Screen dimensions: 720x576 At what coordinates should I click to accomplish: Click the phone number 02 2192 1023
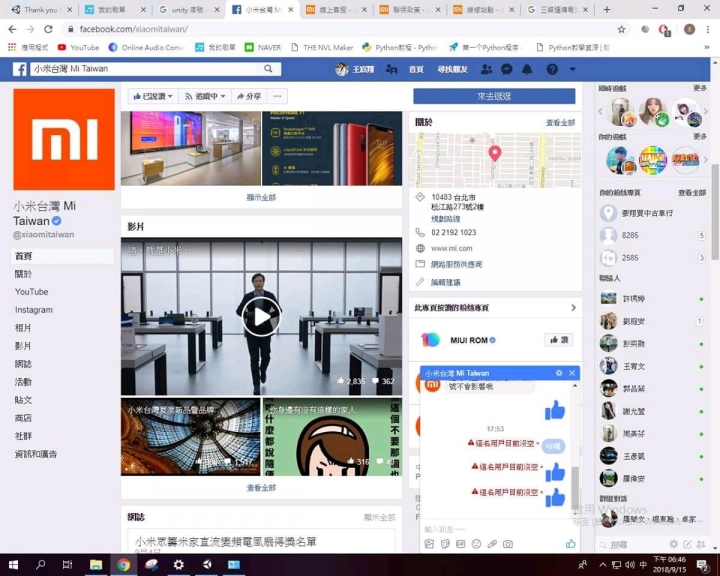(453, 232)
